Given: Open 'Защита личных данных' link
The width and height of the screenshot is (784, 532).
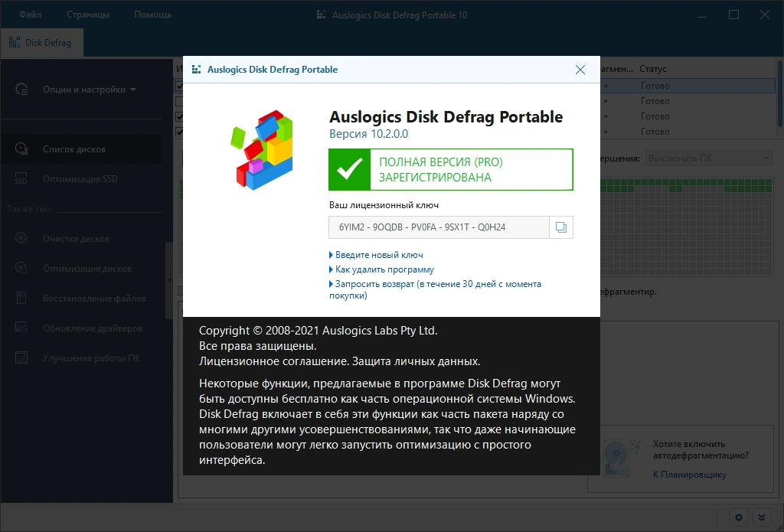Looking at the screenshot, I should tap(416, 361).
